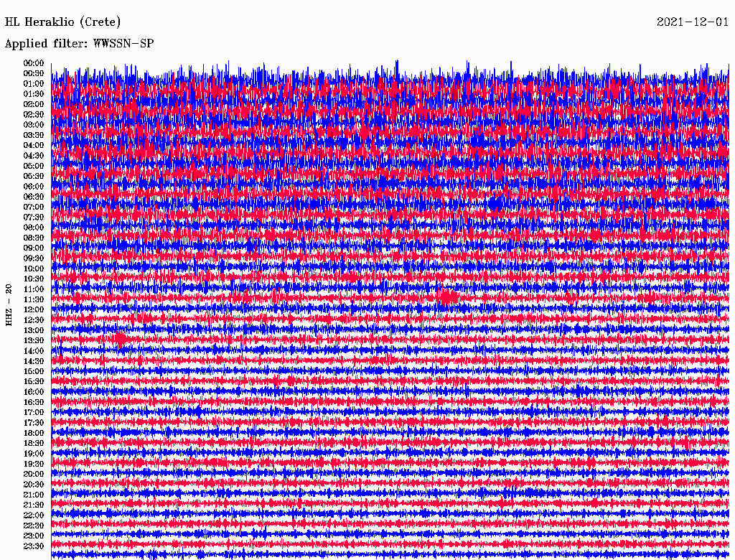The image size is (735, 560).
Task: Select the 12:00 time label
Action: click(33, 309)
